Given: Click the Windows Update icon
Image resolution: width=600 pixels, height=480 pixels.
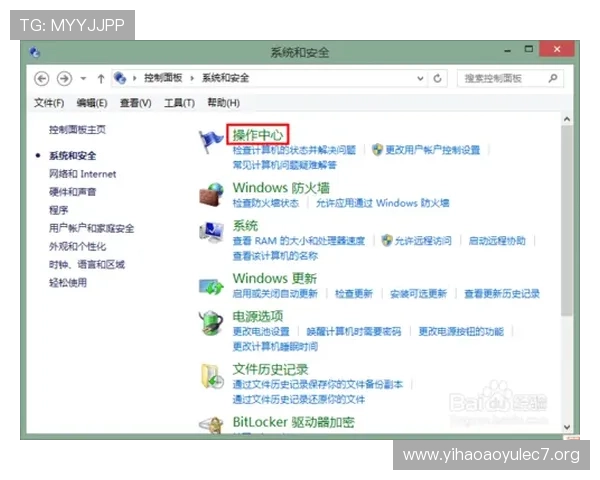Looking at the screenshot, I should tap(211, 286).
